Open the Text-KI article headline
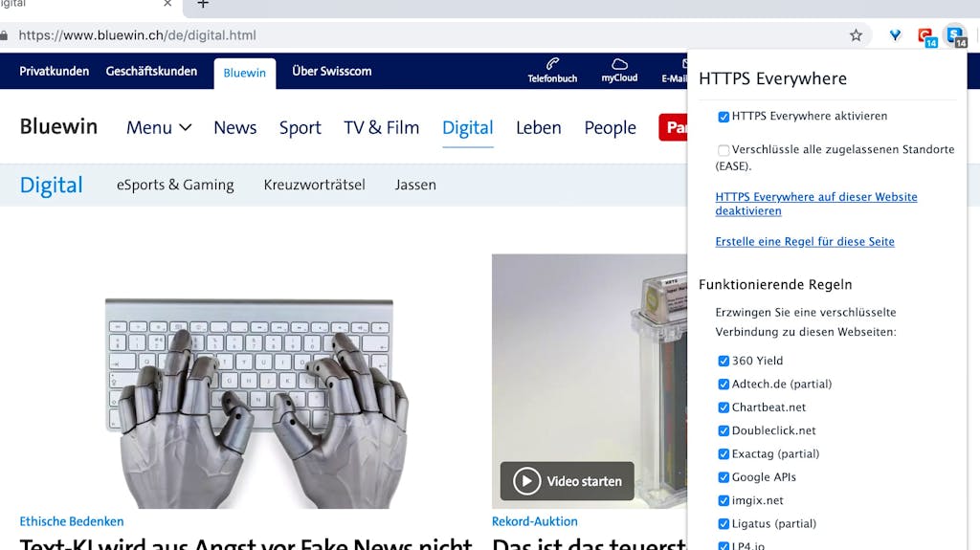This screenshot has width=980, height=550. (246, 542)
